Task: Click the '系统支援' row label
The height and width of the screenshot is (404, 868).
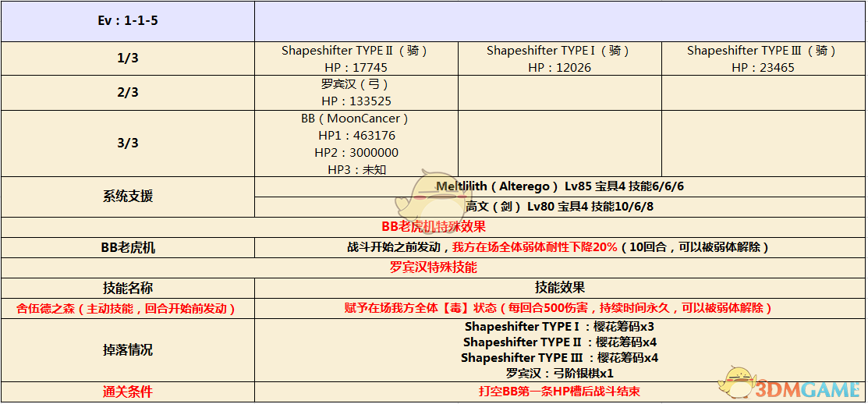Action: 128,197
